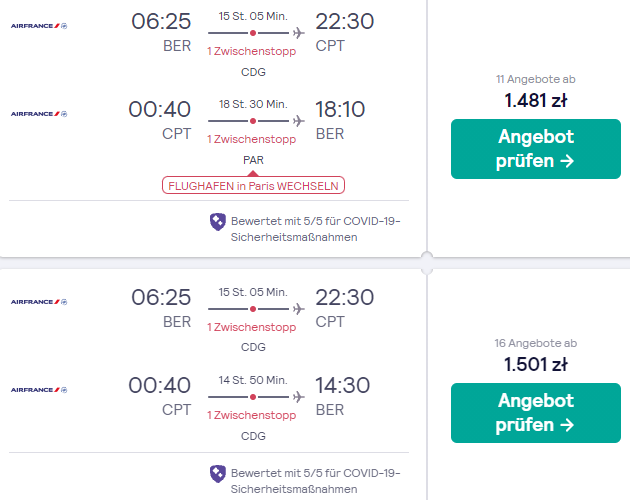This screenshot has height=500, width=630.
Task: Open 1 Zwischenstopp link on 14 St. 50 Min. flight
Action: pos(252,415)
